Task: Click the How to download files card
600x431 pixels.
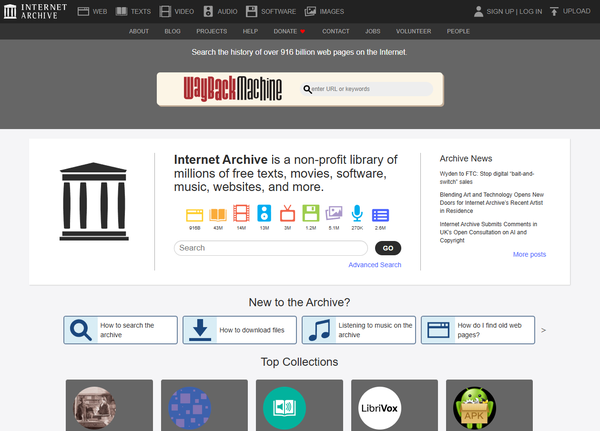Action: click(242, 330)
